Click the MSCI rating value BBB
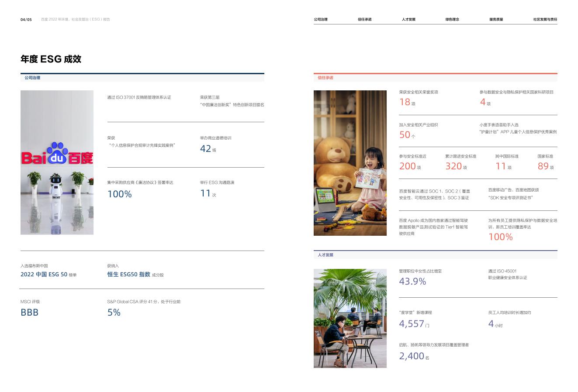 (30, 313)
